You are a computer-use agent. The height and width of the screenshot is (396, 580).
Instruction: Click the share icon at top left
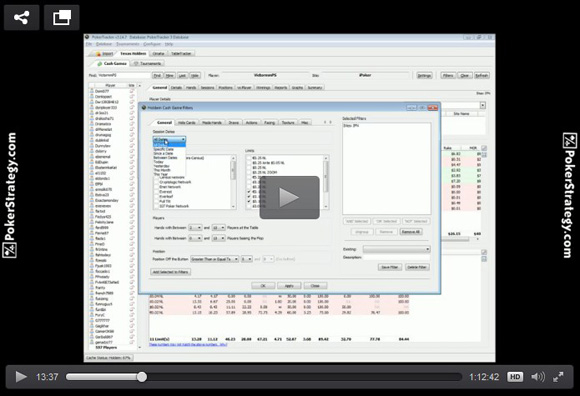pos(21,17)
